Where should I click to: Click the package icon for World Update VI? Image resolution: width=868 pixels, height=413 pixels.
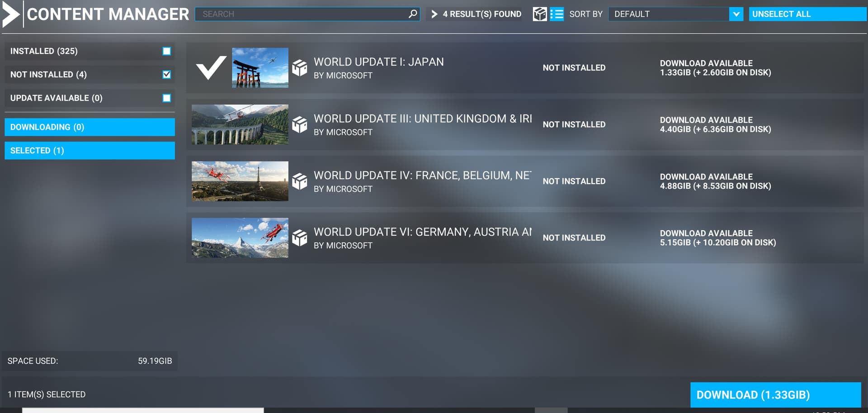pos(299,237)
